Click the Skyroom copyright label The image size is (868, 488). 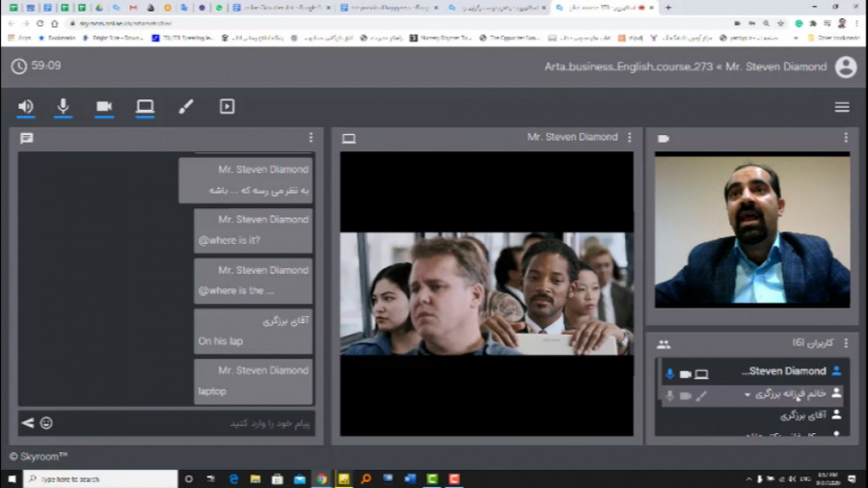tap(39, 456)
